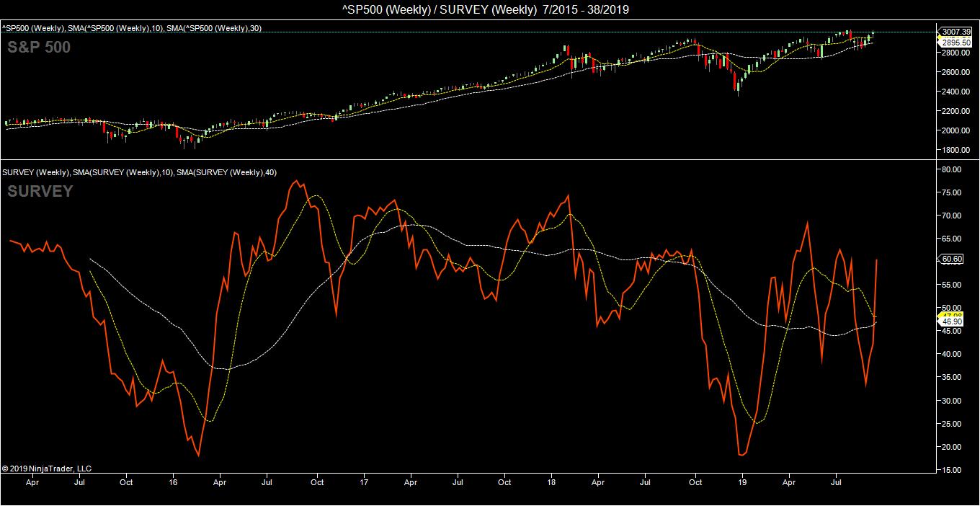Click the 15.00 survey axis label

click(x=952, y=470)
